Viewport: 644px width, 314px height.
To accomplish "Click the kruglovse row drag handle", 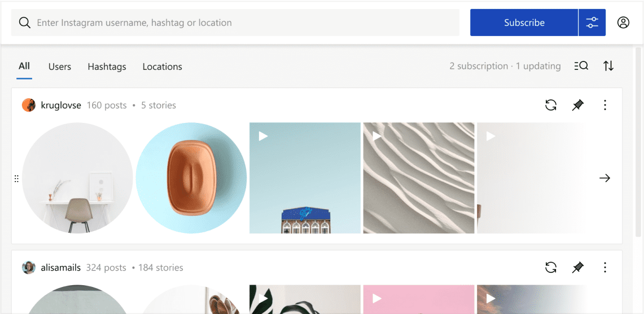I will point(16,179).
